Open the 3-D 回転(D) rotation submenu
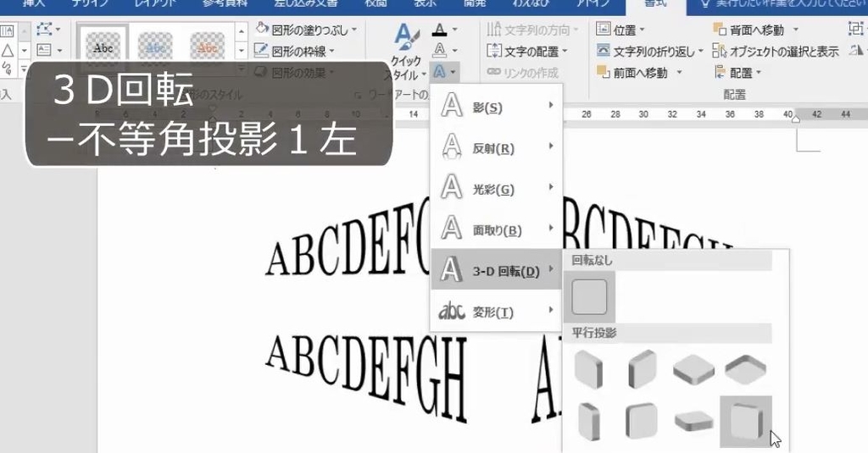 [x=497, y=269]
